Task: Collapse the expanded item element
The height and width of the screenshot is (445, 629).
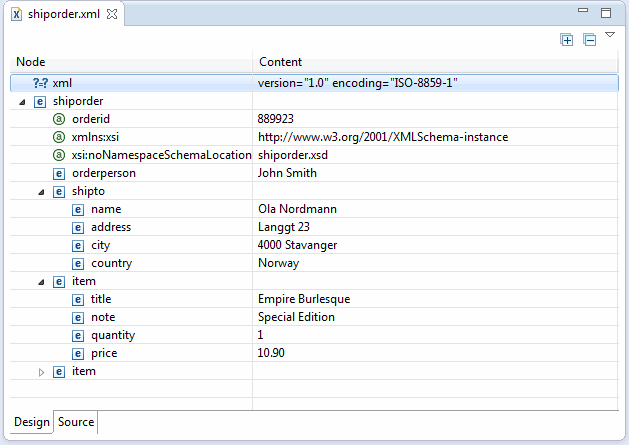Action: (x=41, y=282)
